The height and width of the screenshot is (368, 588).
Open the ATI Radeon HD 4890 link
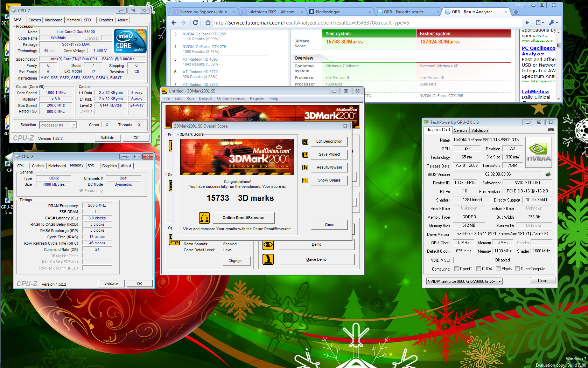pyautogui.click(x=200, y=59)
